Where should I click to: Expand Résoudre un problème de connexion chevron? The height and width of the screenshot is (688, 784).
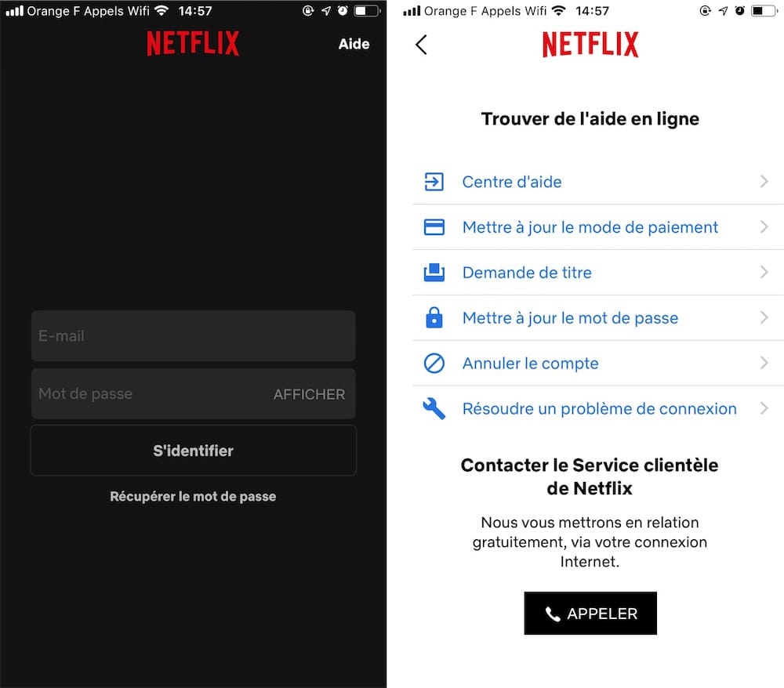pyautogui.click(x=764, y=409)
